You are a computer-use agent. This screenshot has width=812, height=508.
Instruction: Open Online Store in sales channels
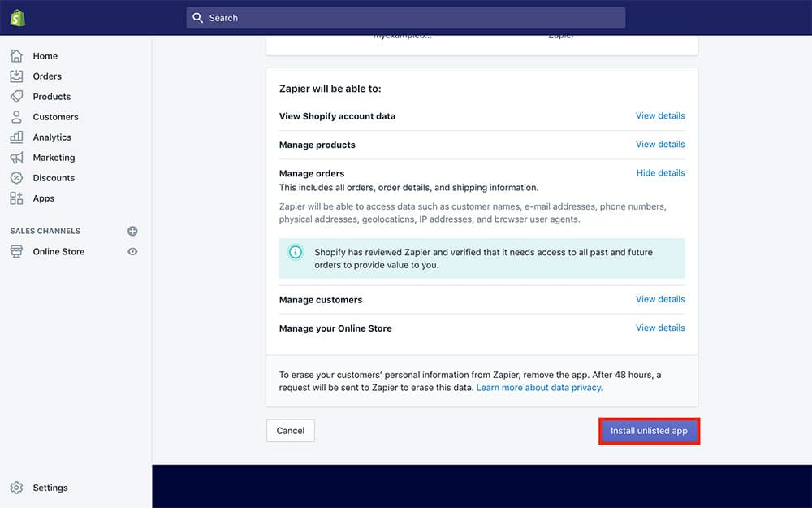pyautogui.click(x=58, y=252)
